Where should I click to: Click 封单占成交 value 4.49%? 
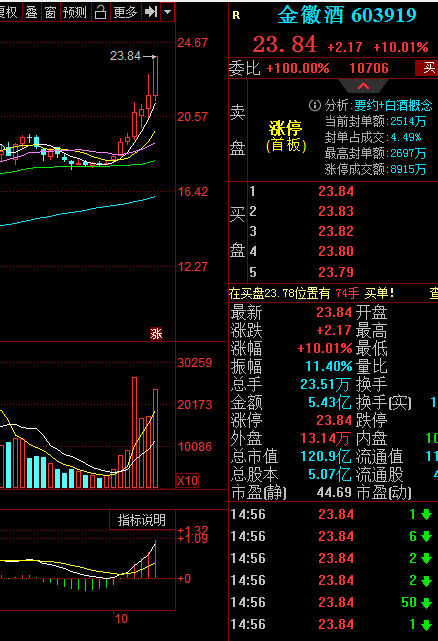pos(406,137)
